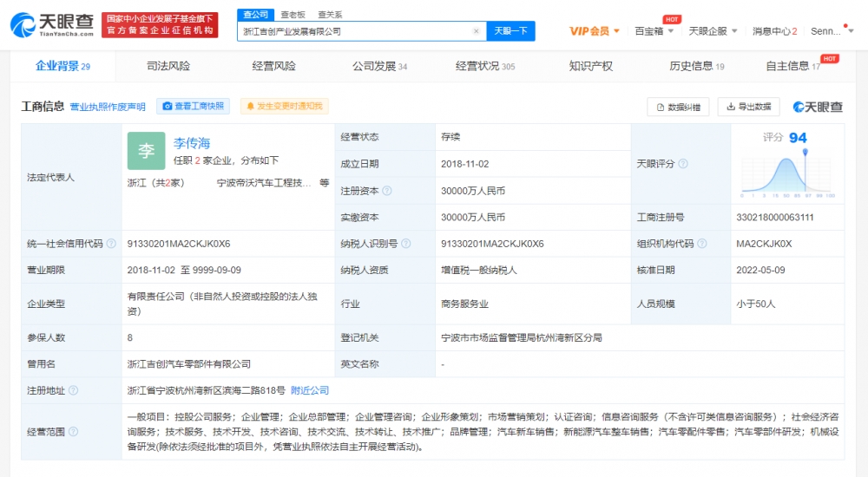Open the 历史信息 tab
Screen dimensions: 868x477
tap(696, 66)
